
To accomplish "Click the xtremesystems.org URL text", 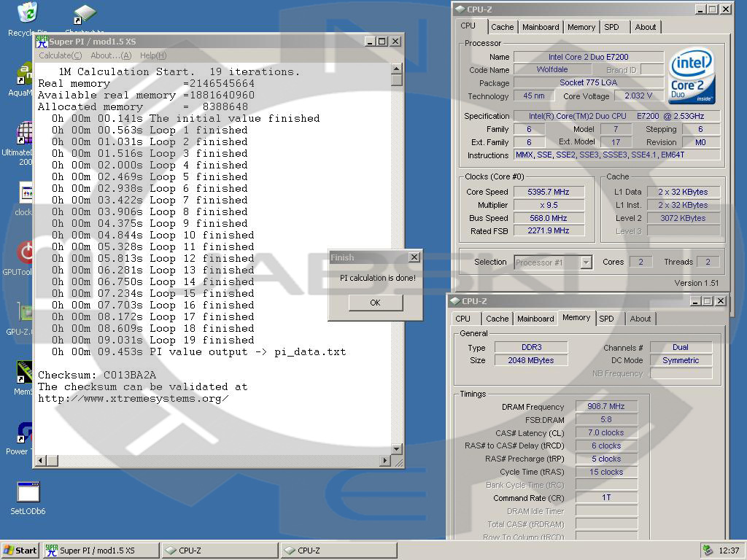I will 133,399.
